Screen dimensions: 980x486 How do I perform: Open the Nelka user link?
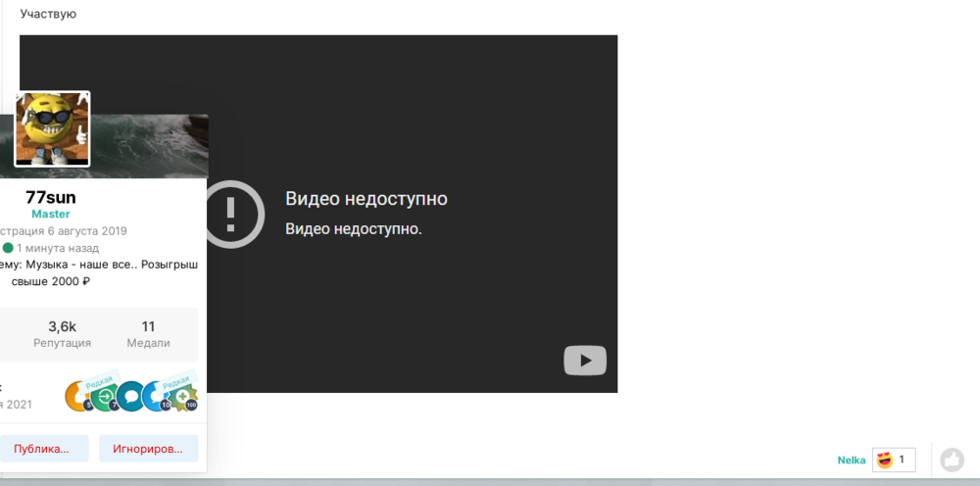pos(852,461)
